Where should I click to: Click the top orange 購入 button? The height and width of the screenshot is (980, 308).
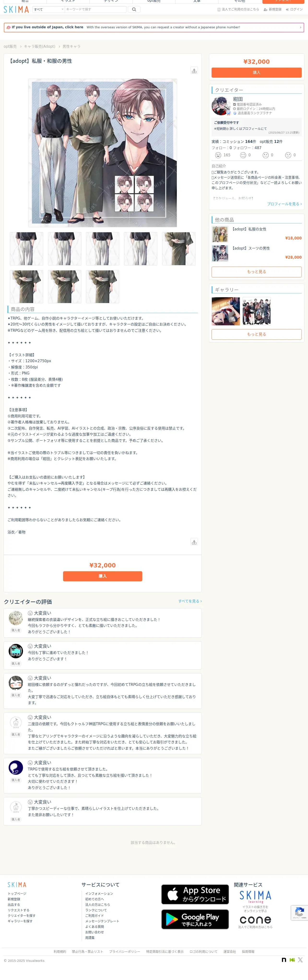point(257,72)
